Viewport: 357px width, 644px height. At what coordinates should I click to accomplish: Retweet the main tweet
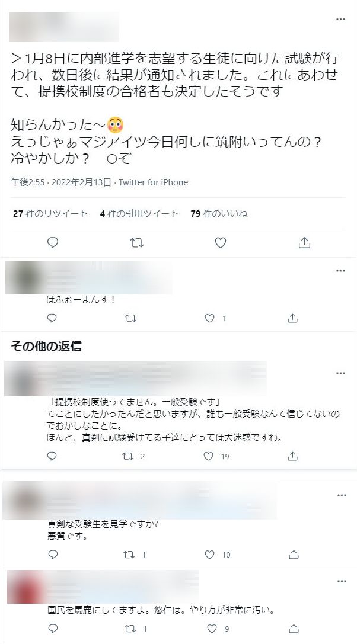(x=136, y=243)
